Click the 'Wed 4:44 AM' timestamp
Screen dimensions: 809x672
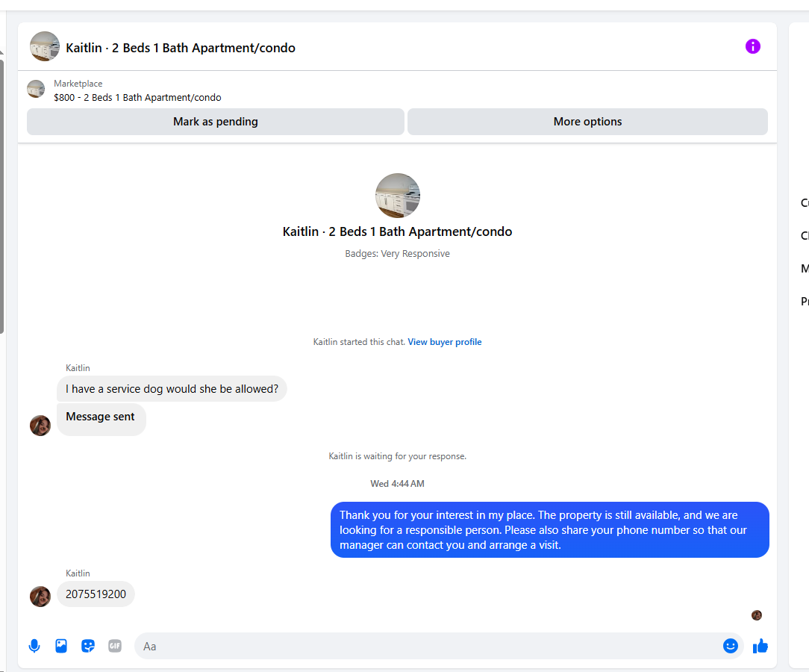(397, 484)
